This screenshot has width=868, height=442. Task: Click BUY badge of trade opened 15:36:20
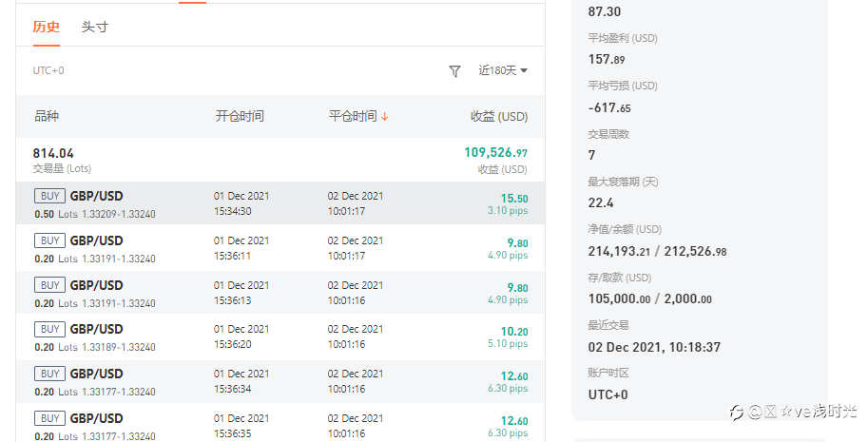point(49,330)
